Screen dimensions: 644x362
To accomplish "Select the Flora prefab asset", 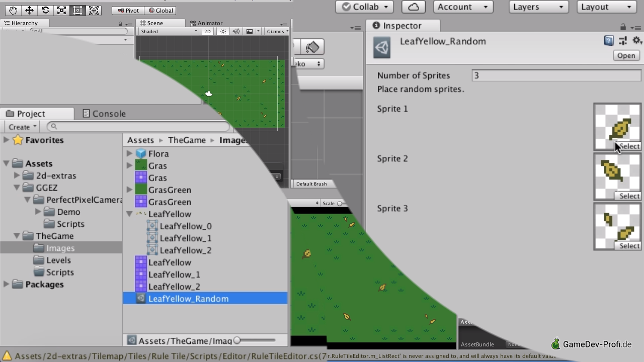I will pos(158,154).
